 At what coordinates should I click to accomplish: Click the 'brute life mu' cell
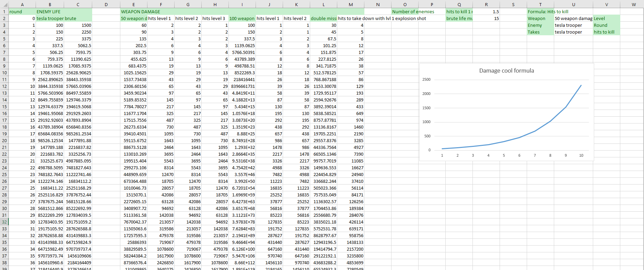pyautogui.click(x=459, y=18)
